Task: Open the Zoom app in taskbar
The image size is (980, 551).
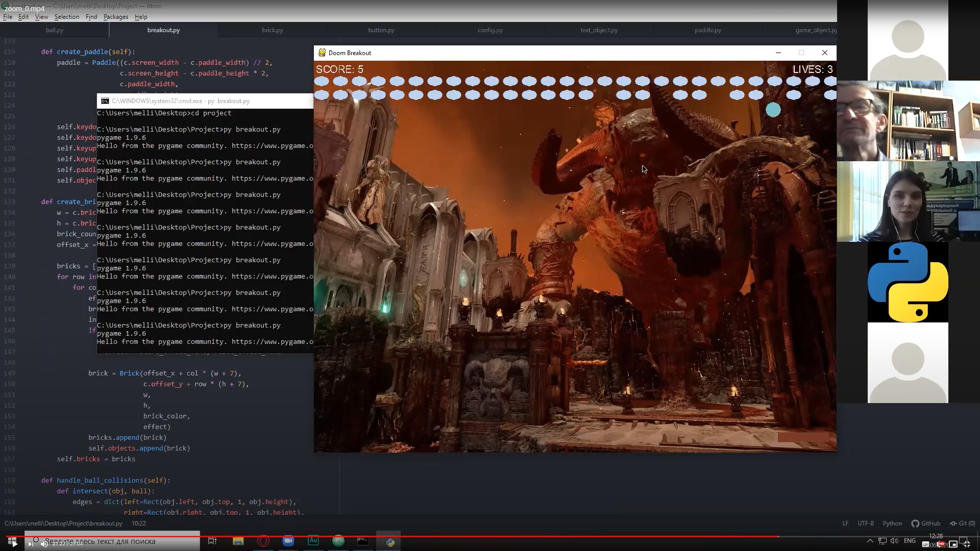Action: [288, 541]
